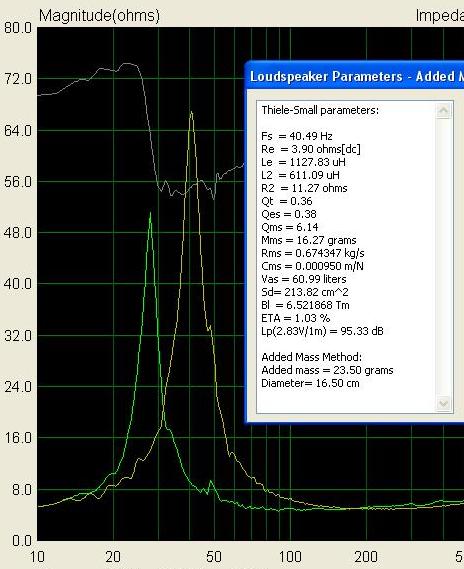Select the 'Fs = 40.49 Hz' line

pyautogui.click(x=297, y=136)
